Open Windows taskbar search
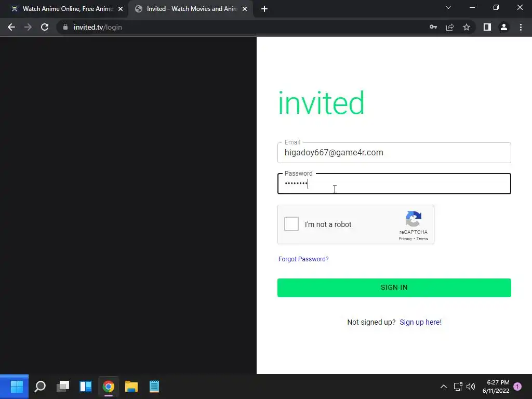The height and width of the screenshot is (399, 532). point(40,387)
